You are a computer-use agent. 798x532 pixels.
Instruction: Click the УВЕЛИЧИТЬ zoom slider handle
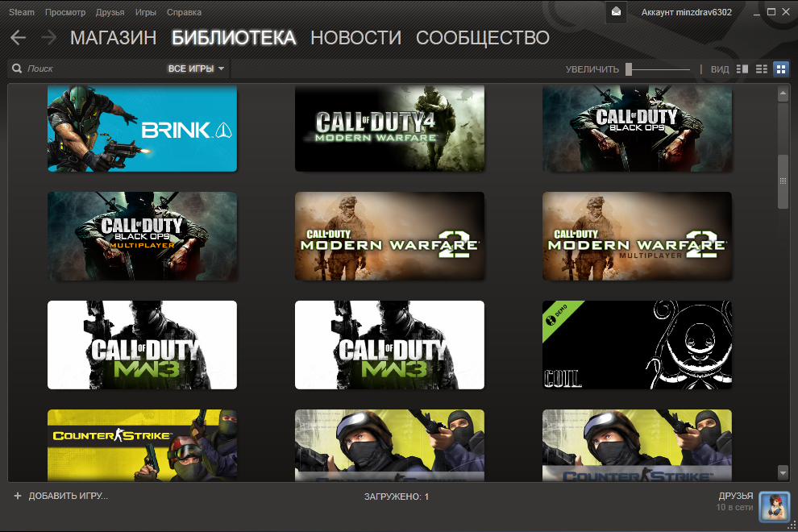point(629,69)
